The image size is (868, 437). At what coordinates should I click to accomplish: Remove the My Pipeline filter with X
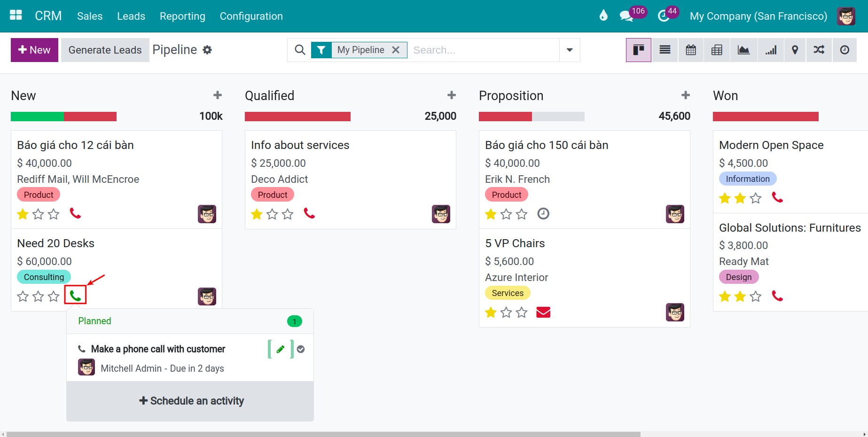[x=396, y=50]
